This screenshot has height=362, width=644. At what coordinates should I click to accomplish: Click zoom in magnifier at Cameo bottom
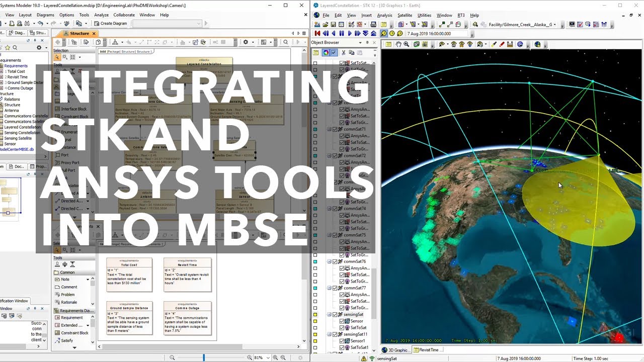click(250, 357)
